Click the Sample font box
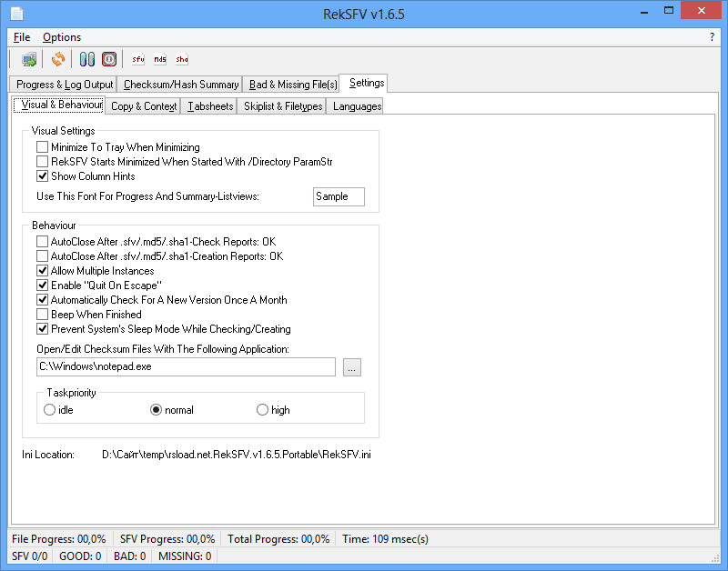The image size is (728, 571). 339,196
